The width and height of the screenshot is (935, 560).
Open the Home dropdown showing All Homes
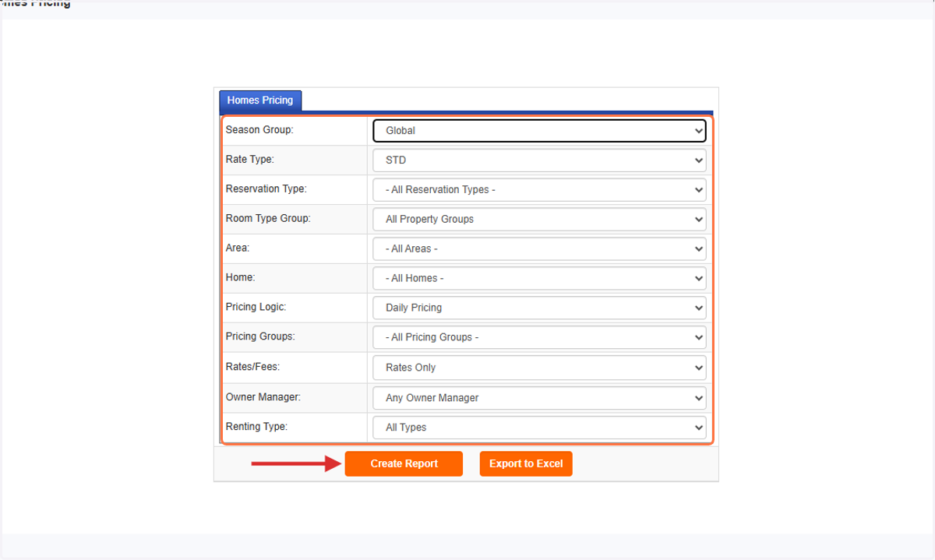tap(540, 279)
